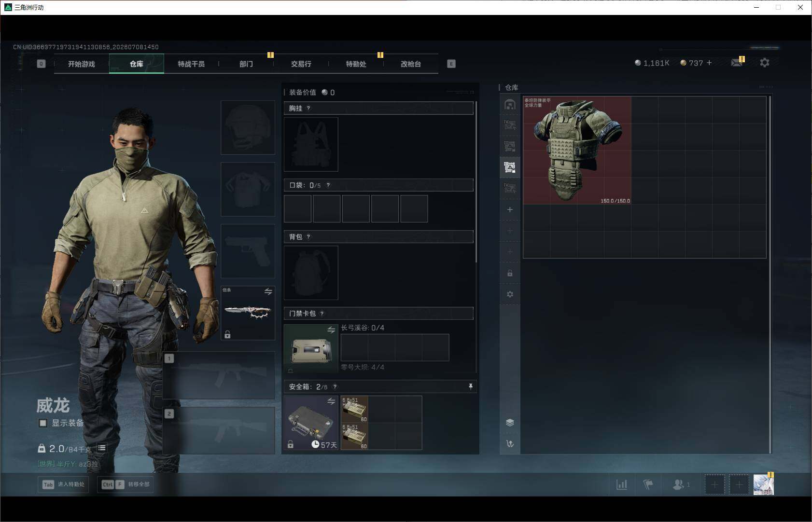This screenshot has height=522, width=812.
Task: Select the empty chest rig slot
Action: pyautogui.click(x=311, y=144)
